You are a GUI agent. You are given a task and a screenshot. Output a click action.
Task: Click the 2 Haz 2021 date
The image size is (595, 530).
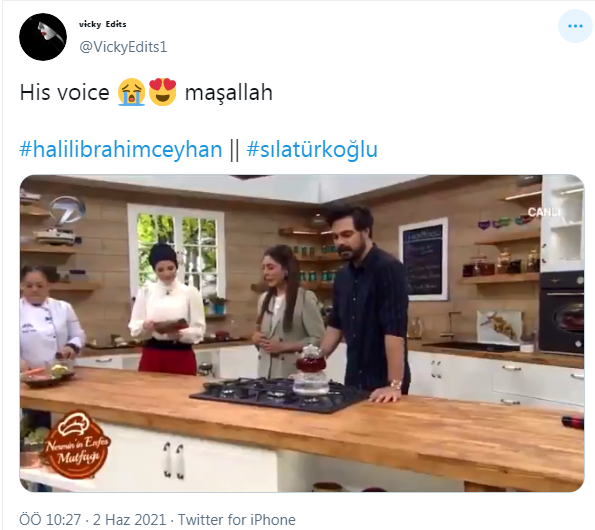coord(129,519)
